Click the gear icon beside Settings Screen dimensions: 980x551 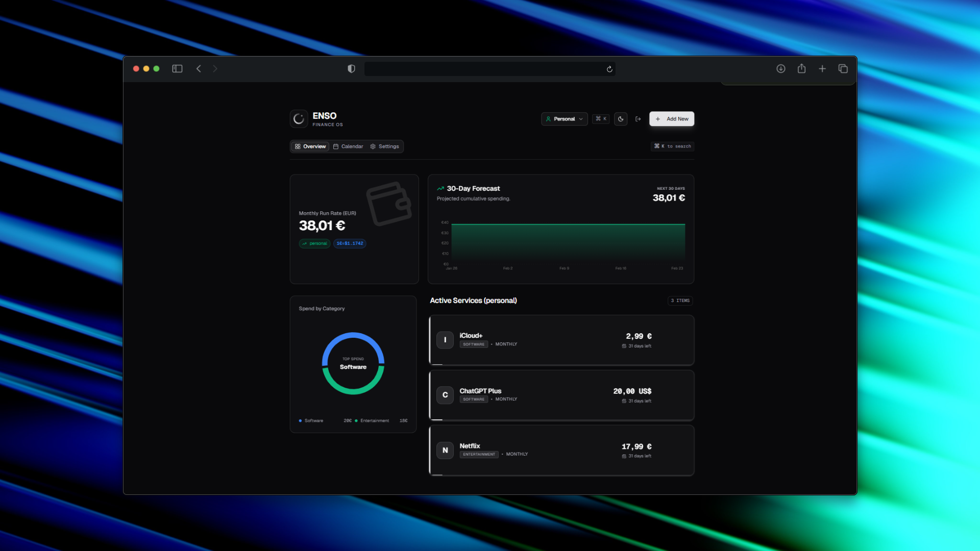tap(373, 146)
